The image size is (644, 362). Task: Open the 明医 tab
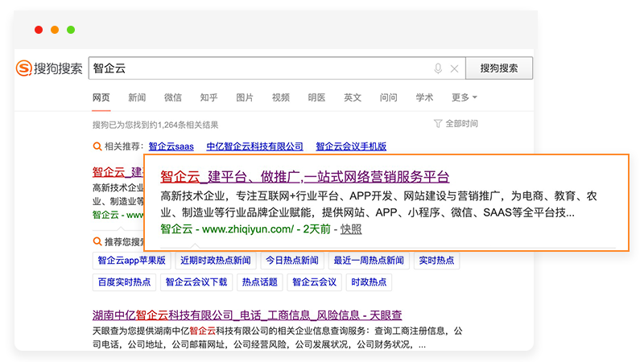coord(316,97)
